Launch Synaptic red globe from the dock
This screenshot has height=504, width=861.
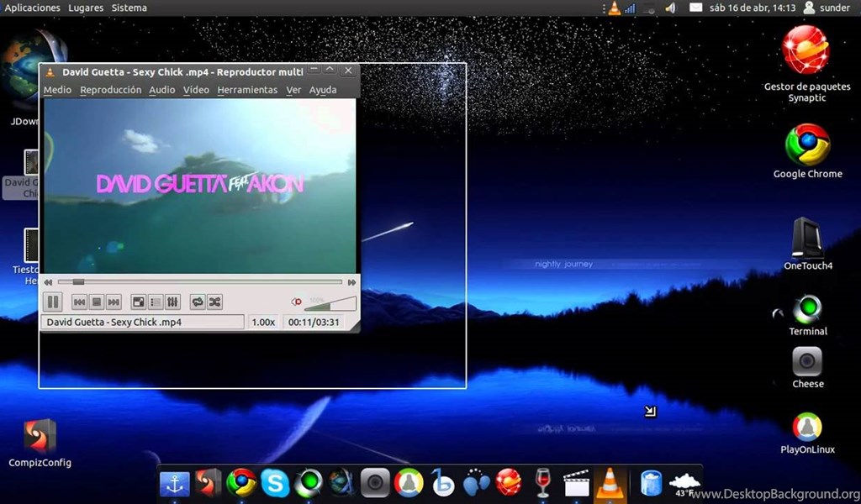pyautogui.click(x=509, y=483)
